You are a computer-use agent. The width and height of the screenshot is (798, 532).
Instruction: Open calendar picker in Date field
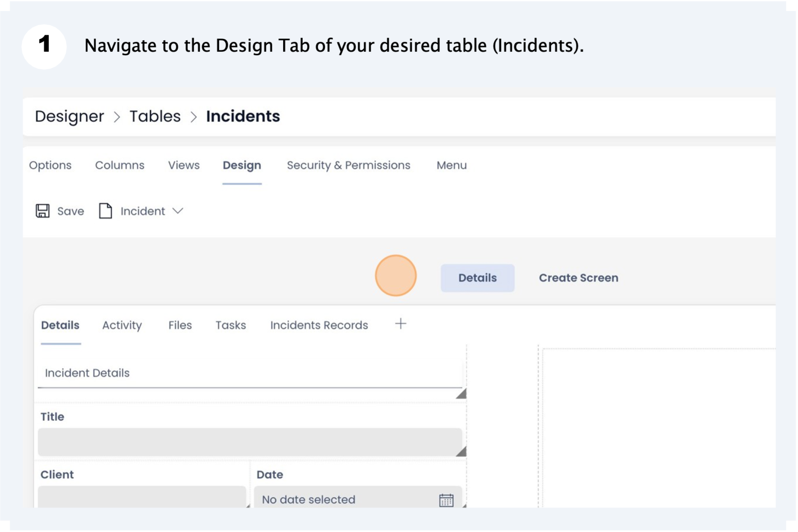(446, 500)
